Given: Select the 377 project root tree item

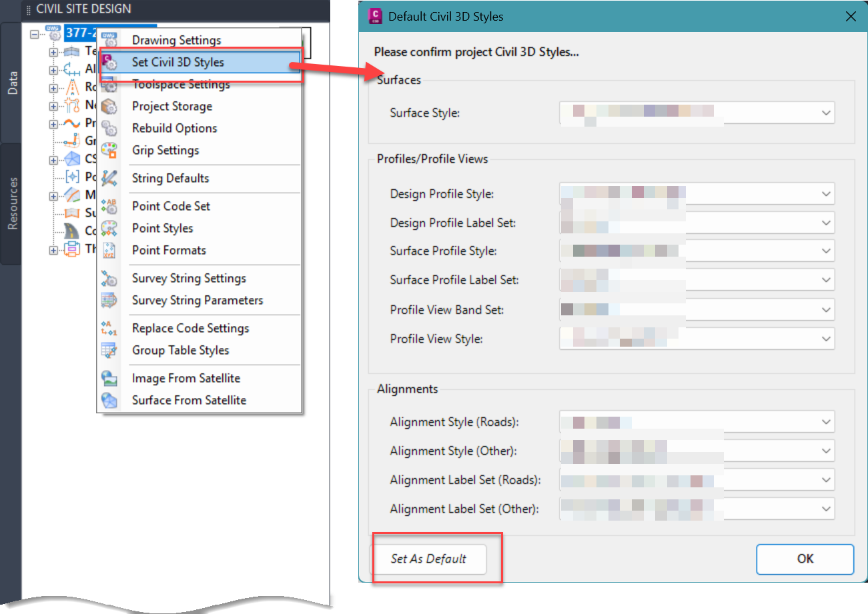Looking at the screenshot, I should pyautogui.click(x=109, y=33).
